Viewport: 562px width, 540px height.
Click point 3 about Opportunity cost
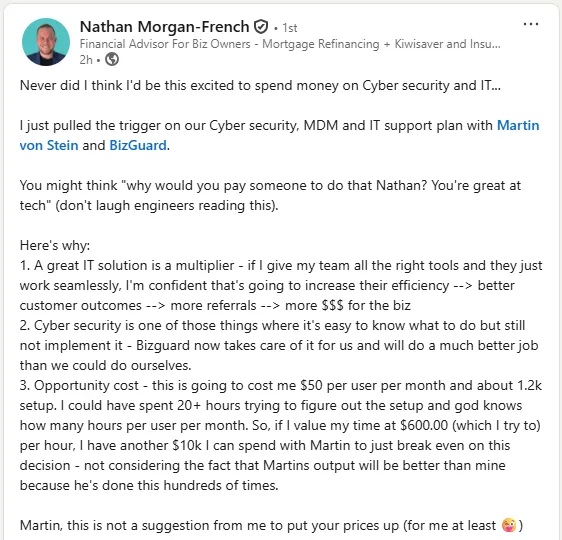point(281,435)
